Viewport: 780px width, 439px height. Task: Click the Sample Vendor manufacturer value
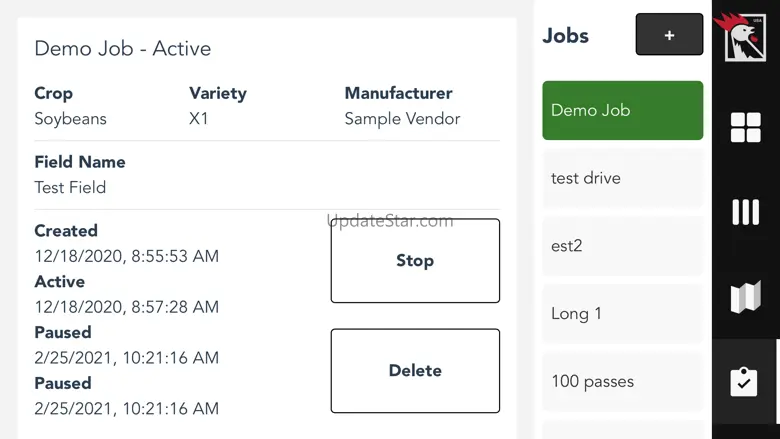[x=402, y=119]
